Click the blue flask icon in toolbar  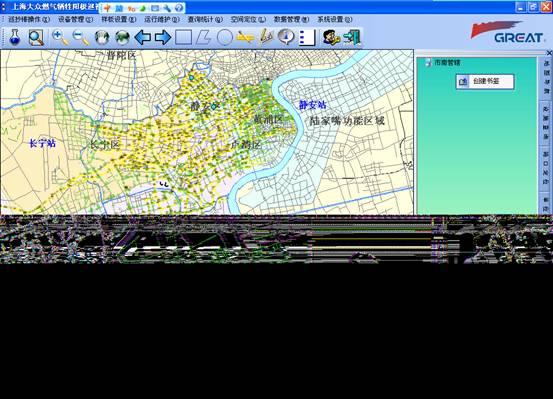click(14, 37)
